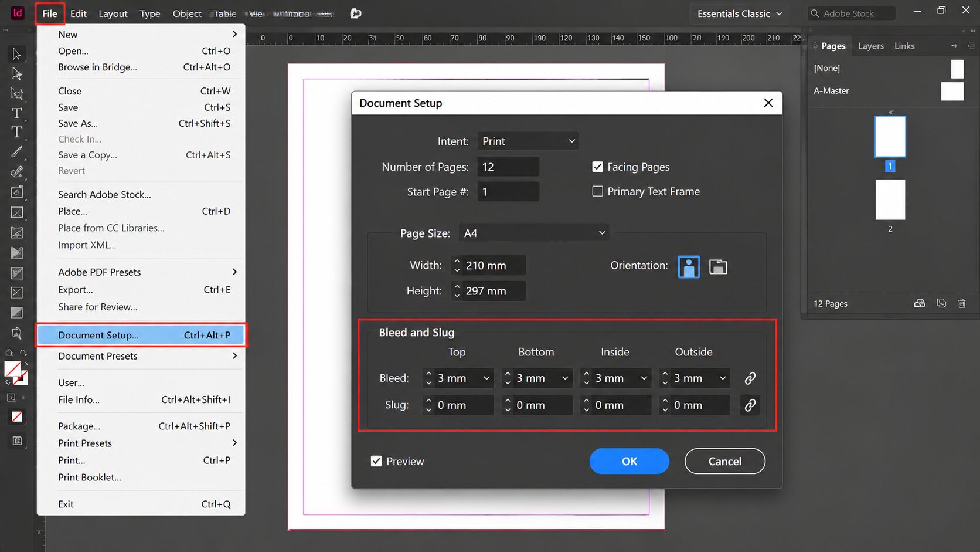The height and width of the screenshot is (552, 980).
Task: Open the Outside bleed dropdown arrow
Action: (x=723, y=378)
